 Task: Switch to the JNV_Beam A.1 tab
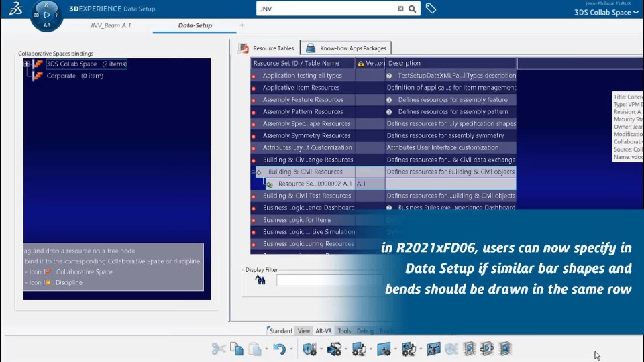pos(110,25)
